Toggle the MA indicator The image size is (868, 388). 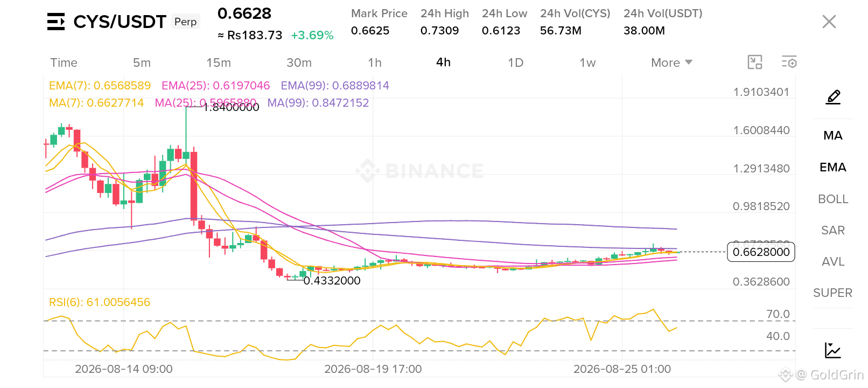coord(833,135)
